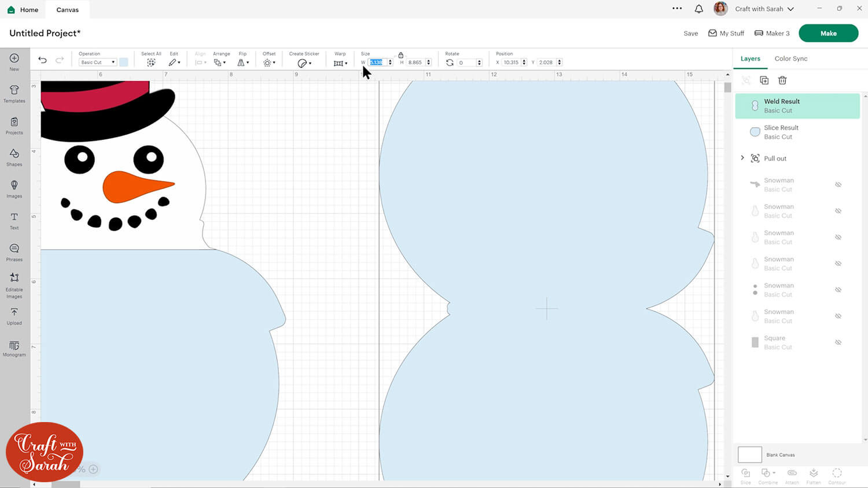Switch to the Color Sync tab
868x488 pixels.
point(790,58)
